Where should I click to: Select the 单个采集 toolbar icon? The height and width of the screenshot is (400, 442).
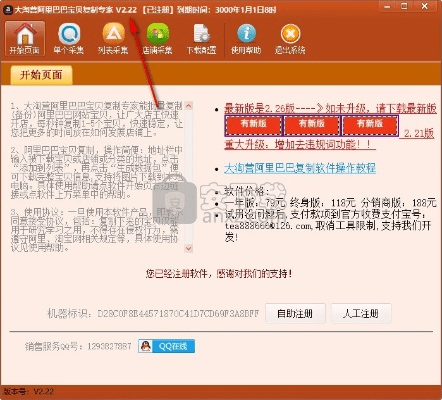click(69, 38)
